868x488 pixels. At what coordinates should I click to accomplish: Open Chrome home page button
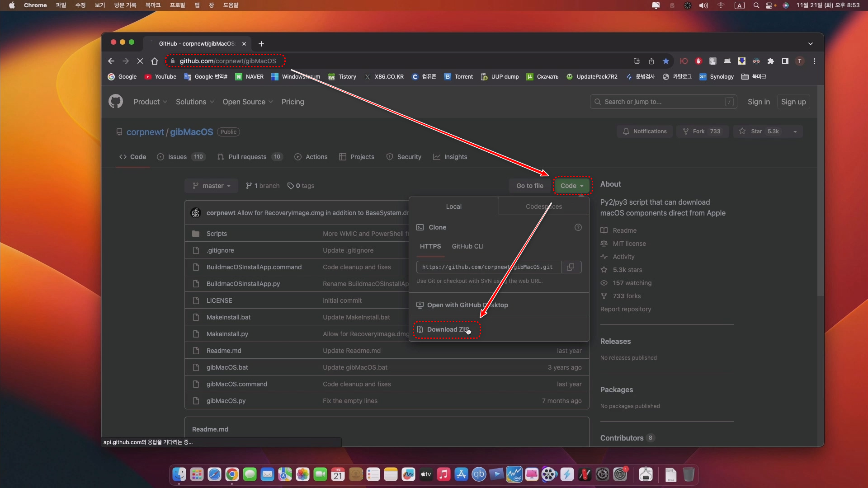click(x=155, y=61)
